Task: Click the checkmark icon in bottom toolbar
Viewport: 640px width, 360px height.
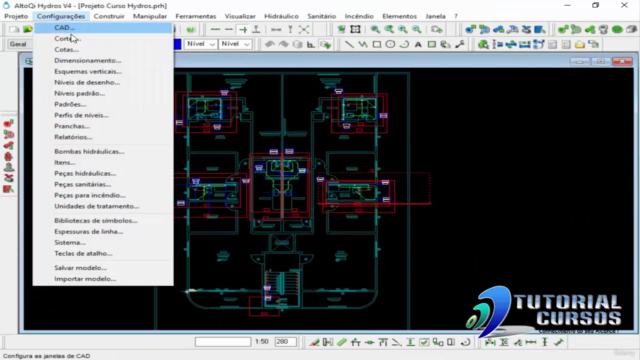Action: (424, 342)
